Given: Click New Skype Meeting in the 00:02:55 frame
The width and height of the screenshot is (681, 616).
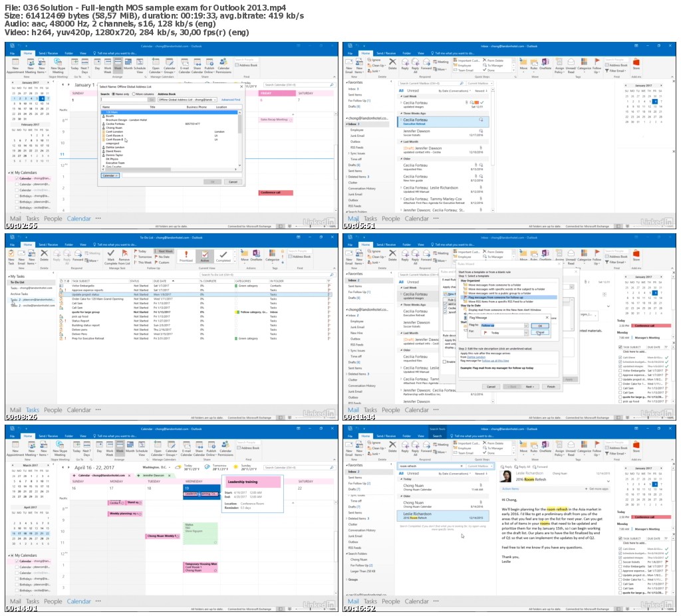Looking at the screenshot, I should tap(58, 66).
